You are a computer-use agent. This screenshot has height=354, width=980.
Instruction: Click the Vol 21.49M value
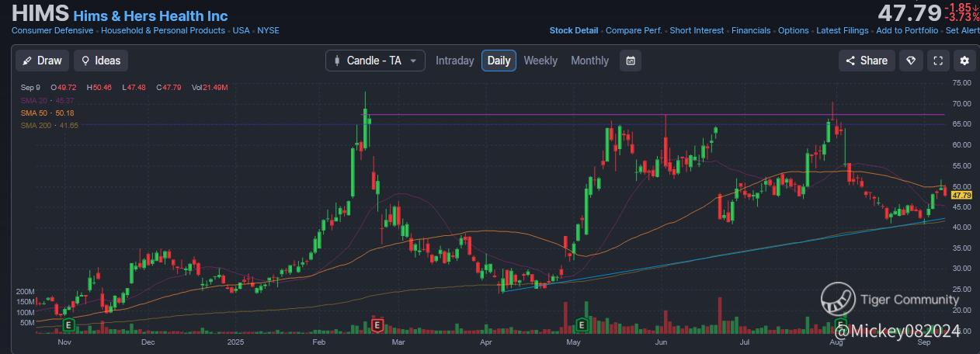click(x=210, y=88)
